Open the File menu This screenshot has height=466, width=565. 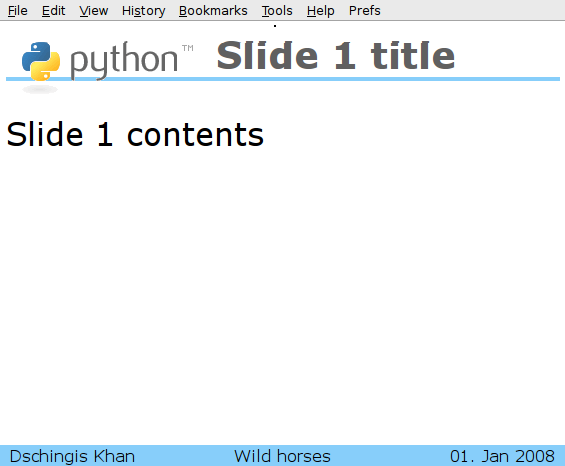[18, 11]
